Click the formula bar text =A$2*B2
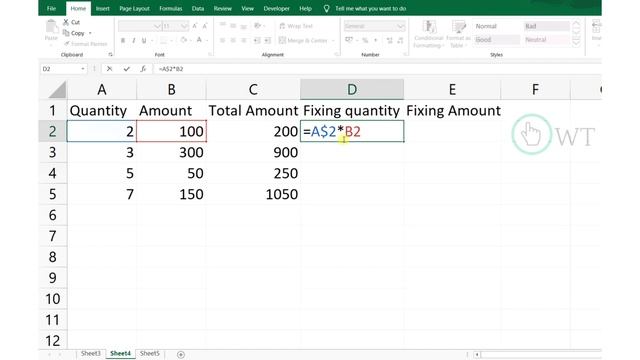Screen dimensions: 640x360 [x=171, y=69]
